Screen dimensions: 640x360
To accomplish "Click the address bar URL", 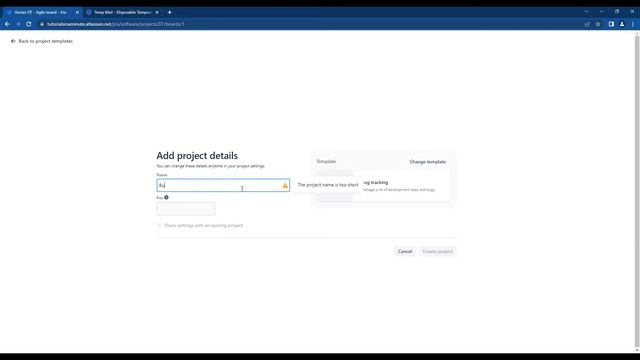I will click(115, 24).
